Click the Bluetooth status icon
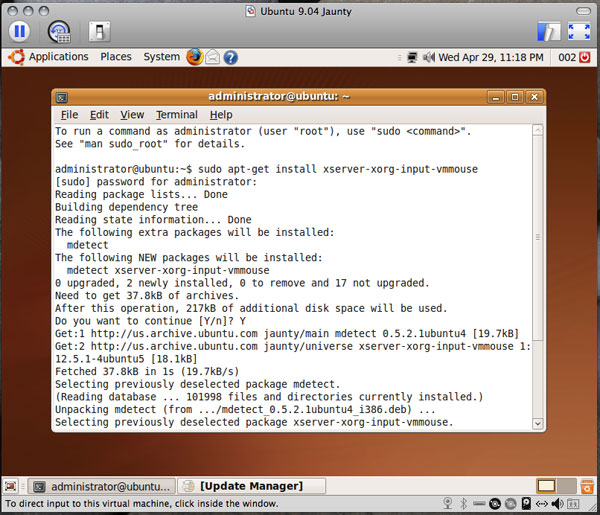600x515 pixels. tap(463, 504)
